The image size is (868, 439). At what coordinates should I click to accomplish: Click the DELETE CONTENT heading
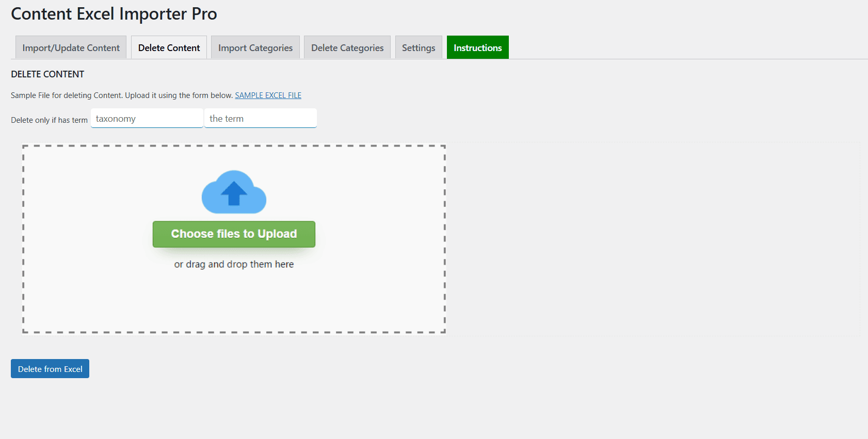pos(47,74)
